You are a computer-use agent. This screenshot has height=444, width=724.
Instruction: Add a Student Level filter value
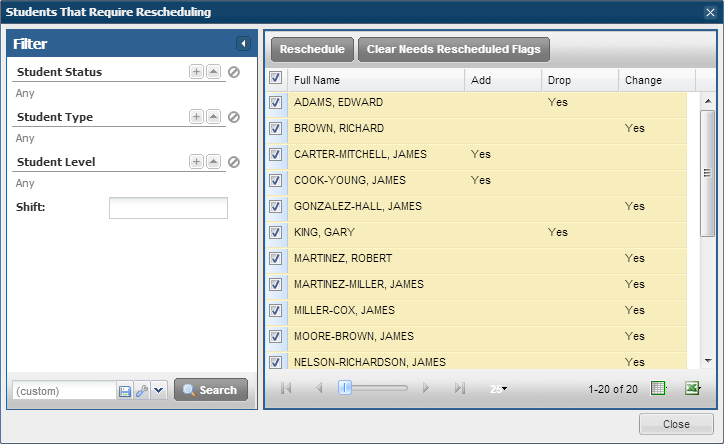(196, 162)
